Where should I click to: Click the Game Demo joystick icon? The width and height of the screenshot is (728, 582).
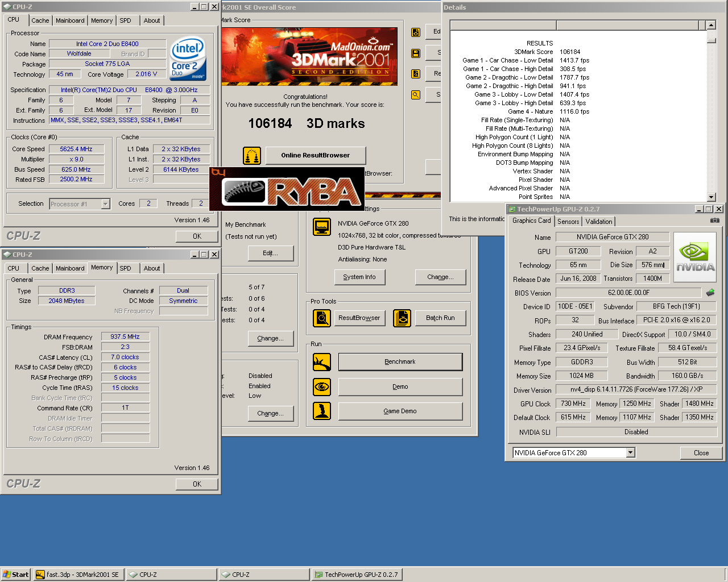(322, 411)
